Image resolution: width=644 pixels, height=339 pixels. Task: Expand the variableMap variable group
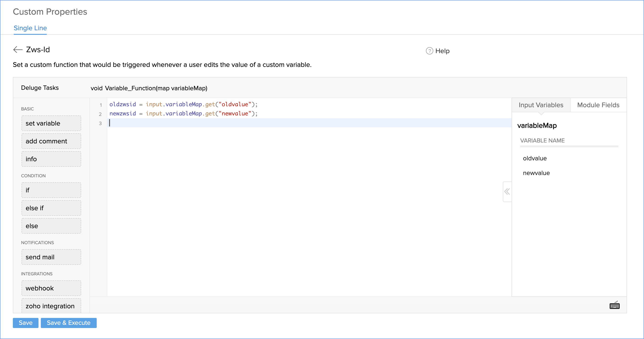(x=537, y=126)
